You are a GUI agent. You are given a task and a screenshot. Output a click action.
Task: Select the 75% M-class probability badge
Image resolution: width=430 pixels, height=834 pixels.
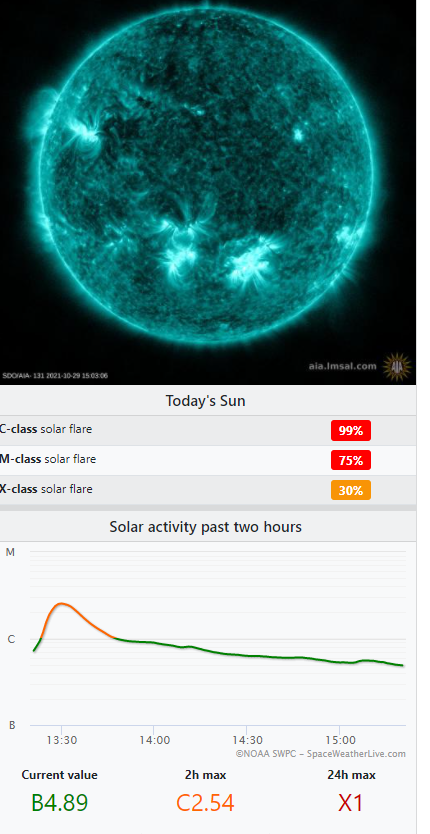pos(351,460)
